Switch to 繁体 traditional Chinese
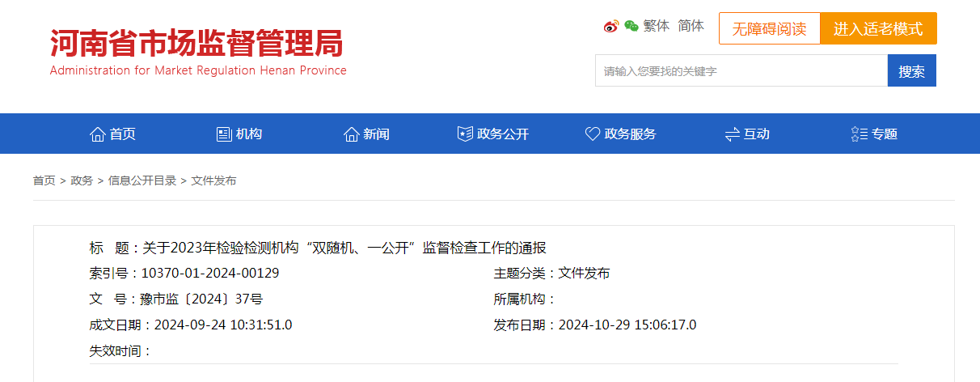 tap(657, 26)
